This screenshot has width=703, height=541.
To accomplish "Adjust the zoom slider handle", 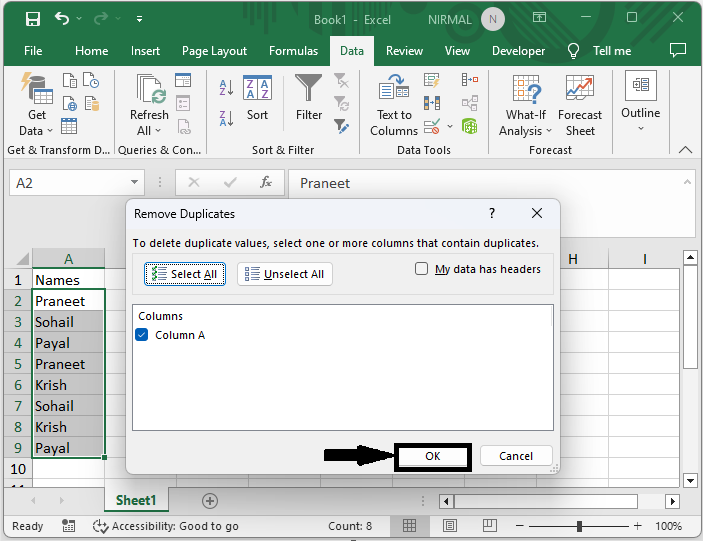I will pos(579,526).
